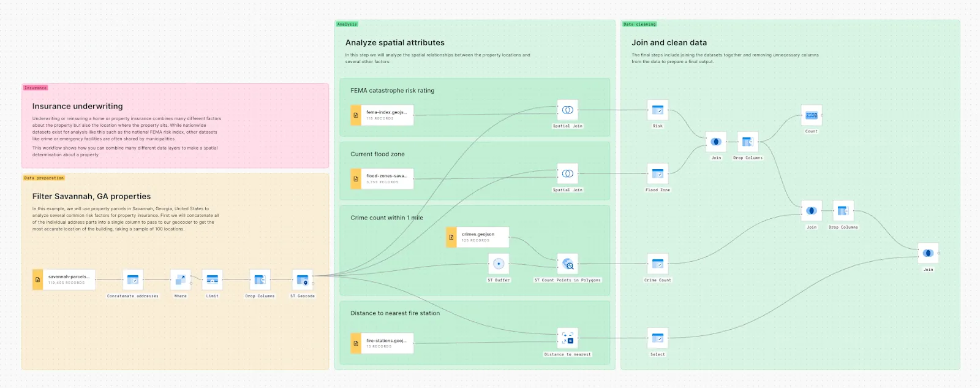Select the Limit node icon
This screenshot has width=980, height=388.
pos(213,280)
